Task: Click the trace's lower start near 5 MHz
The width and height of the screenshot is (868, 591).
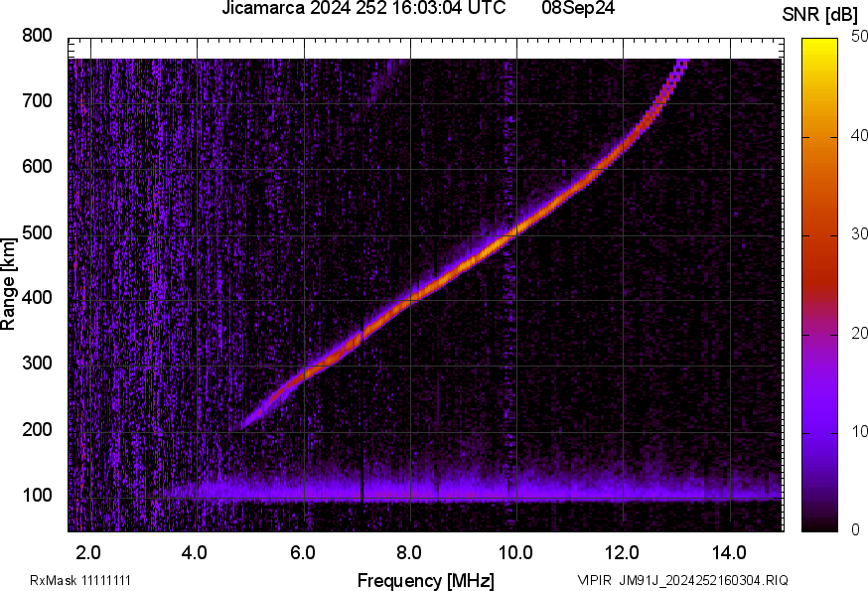Action: pyautogui.click(x=246, y=421)
